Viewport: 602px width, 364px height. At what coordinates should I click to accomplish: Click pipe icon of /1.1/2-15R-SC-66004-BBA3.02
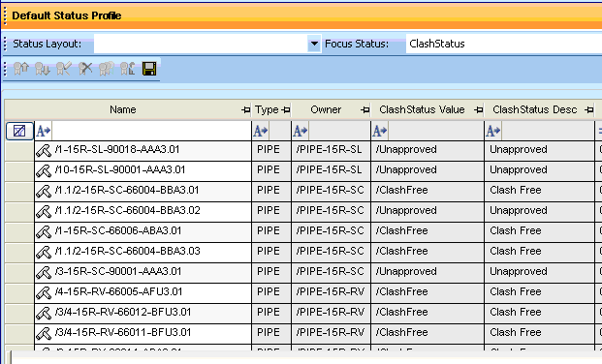pos(44,211)
